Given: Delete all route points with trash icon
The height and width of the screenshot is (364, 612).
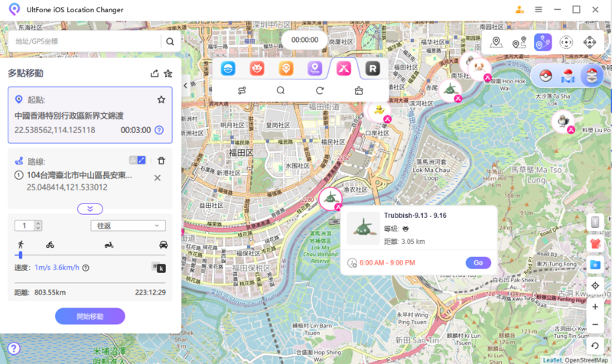Looking at the screenshot, I should coord(161,161).
